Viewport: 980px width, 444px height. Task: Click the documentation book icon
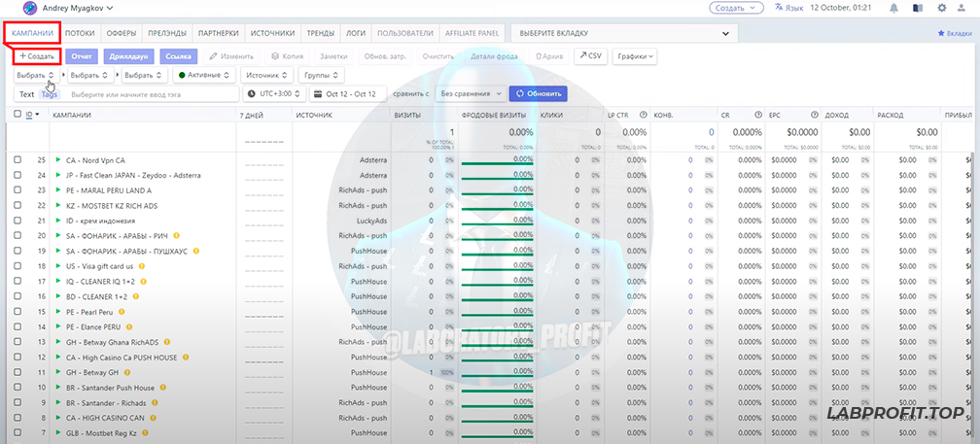918,8
